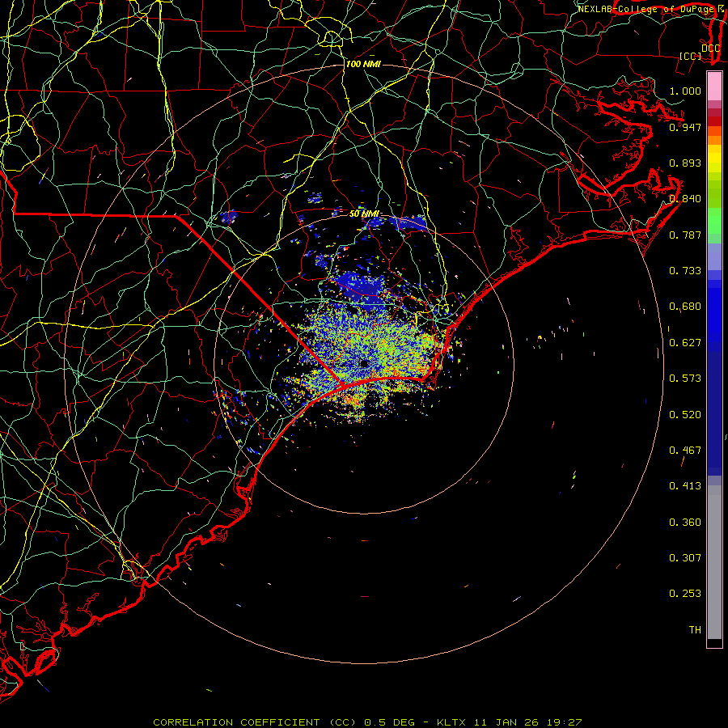
Task: Click the 0.680 scale value
Action: (685, 307)
